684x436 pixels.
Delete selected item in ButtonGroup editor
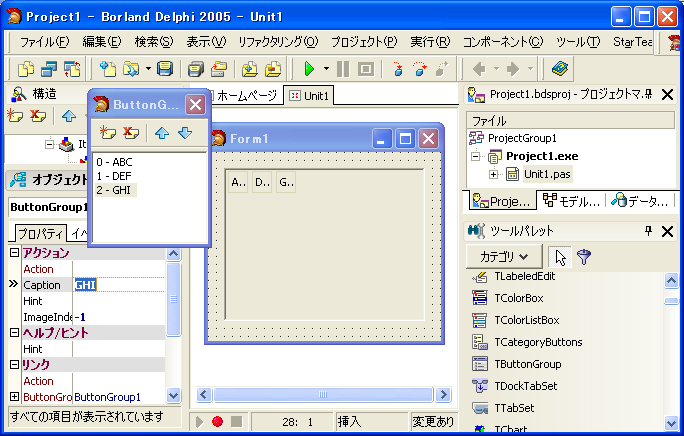tap(130, 132)
